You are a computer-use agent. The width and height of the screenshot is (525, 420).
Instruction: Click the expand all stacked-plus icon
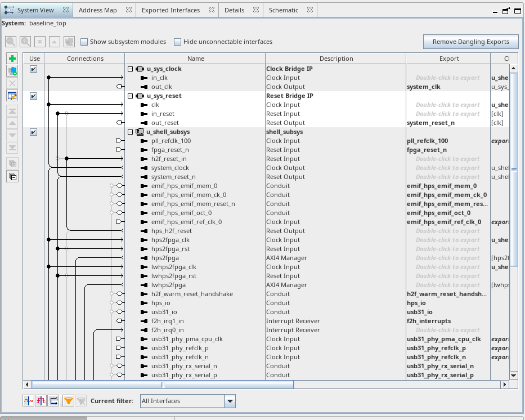point(12,163)
